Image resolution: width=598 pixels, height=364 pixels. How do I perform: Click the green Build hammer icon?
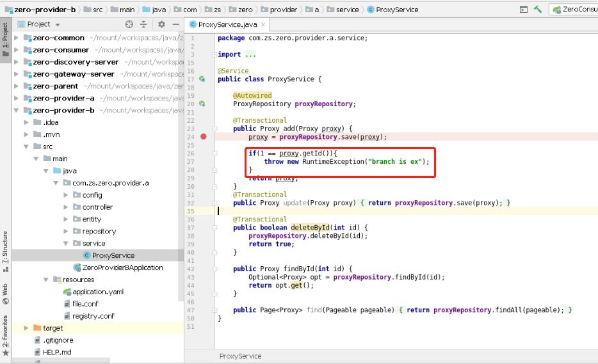(538, 9)
